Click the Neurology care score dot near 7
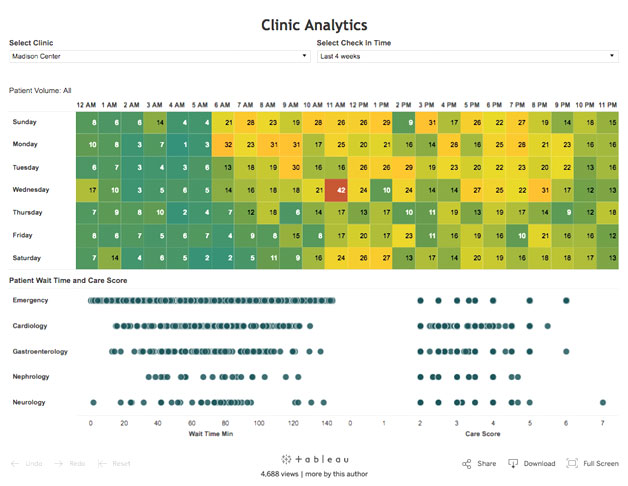 603,402
